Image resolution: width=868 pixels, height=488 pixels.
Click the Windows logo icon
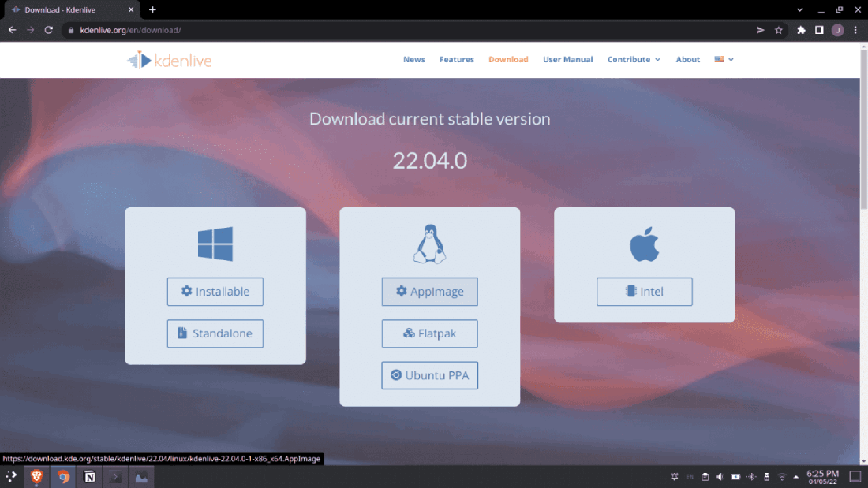215,244
